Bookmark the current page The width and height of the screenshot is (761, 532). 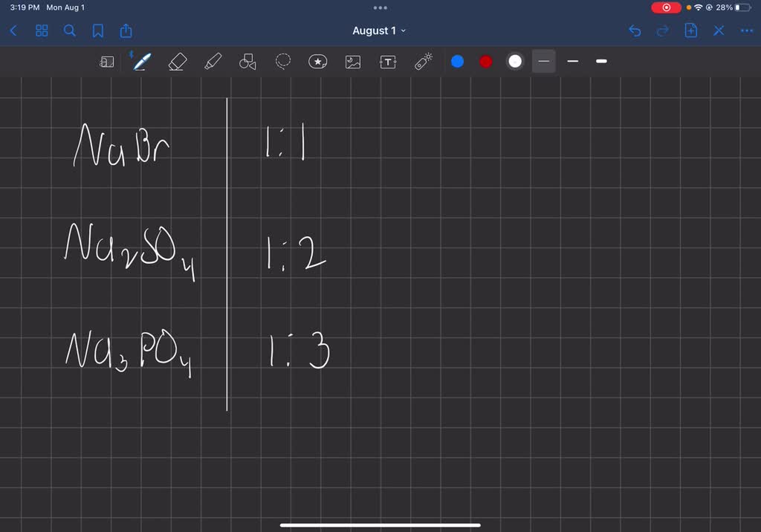[x=99, y=30]
